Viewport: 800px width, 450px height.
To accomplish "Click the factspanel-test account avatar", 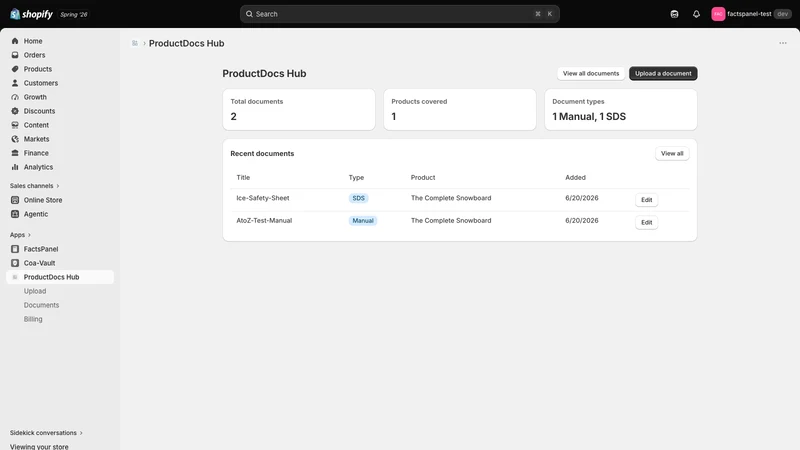I will coord(718,14).
